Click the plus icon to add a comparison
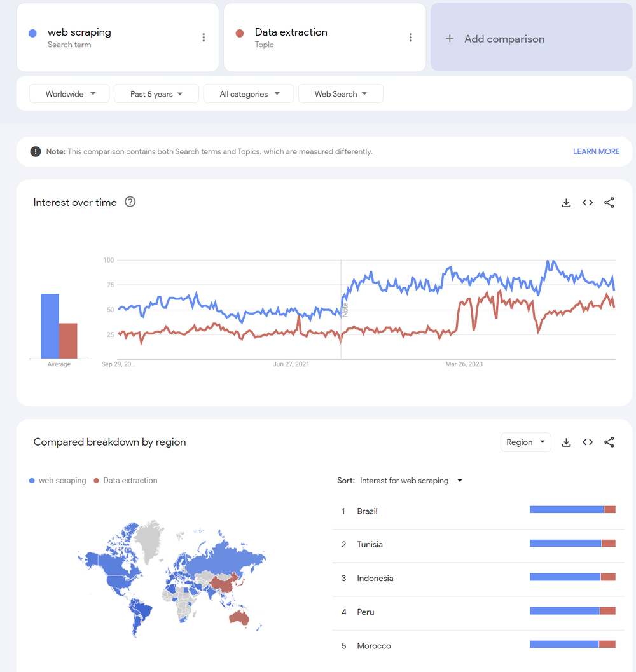This screenshot has width=636, height=672. 450,38
